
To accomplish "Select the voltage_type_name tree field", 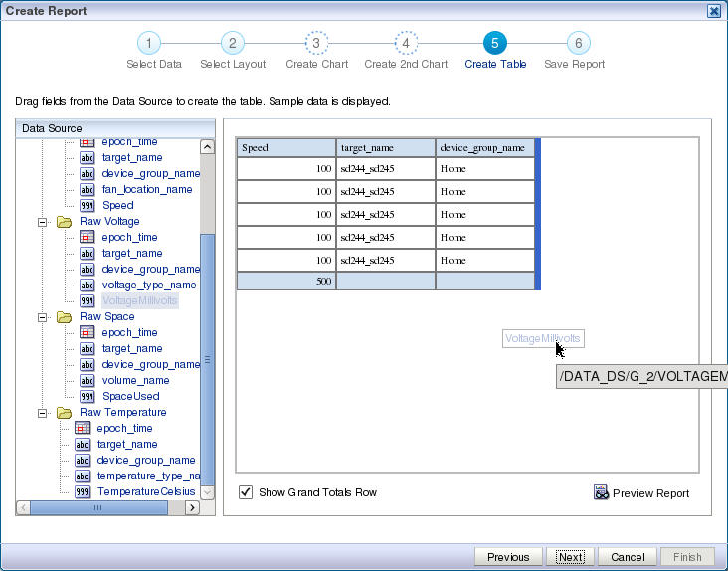I will point(149,285).
